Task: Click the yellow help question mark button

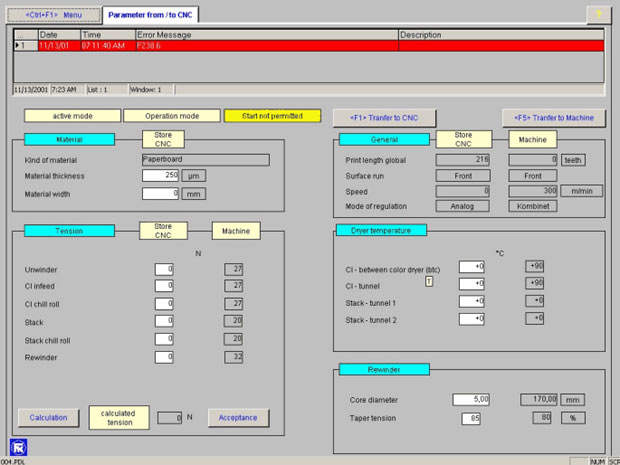Action: tap(599, 15)
